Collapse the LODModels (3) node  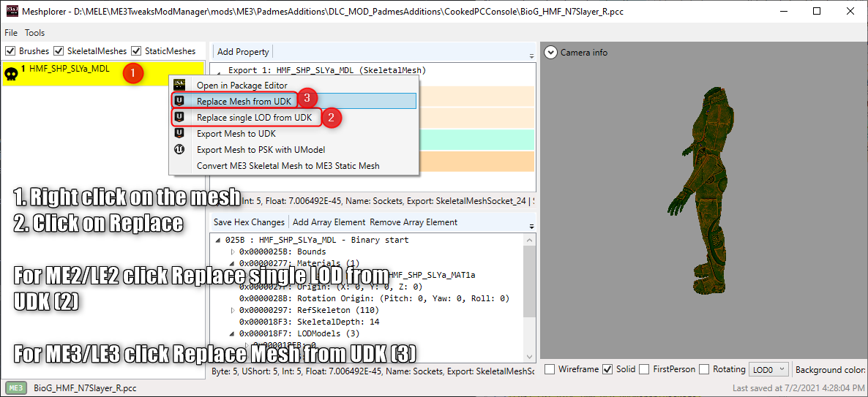click(233, 333)
